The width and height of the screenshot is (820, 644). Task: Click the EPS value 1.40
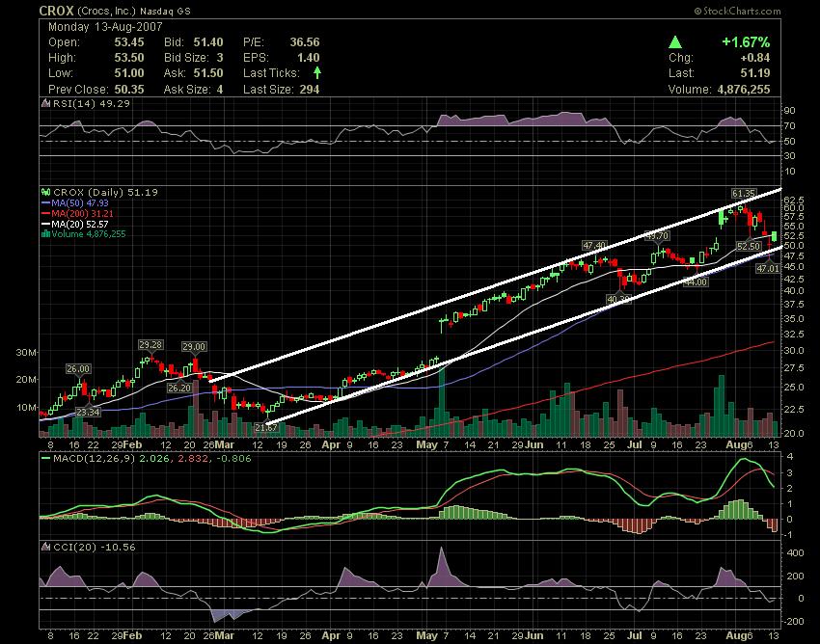point(309,58)
